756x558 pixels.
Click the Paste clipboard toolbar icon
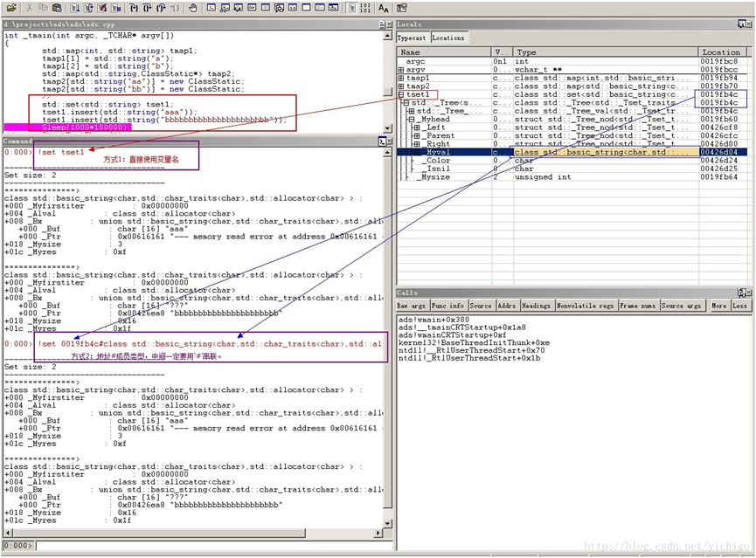[55, 8]
